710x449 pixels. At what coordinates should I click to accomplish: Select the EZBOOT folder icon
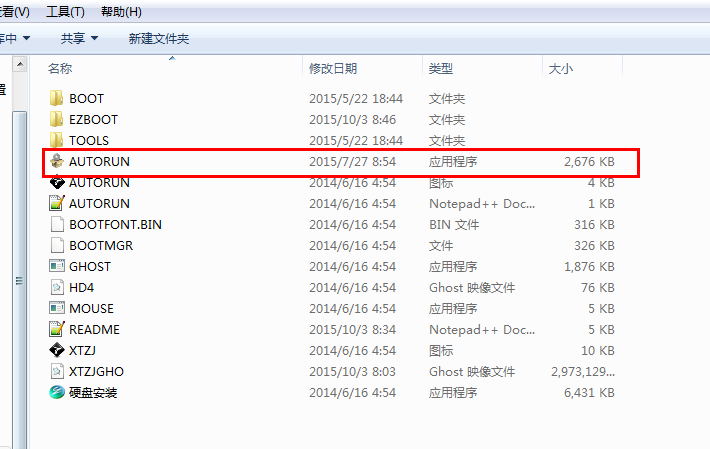pos(57,119)
